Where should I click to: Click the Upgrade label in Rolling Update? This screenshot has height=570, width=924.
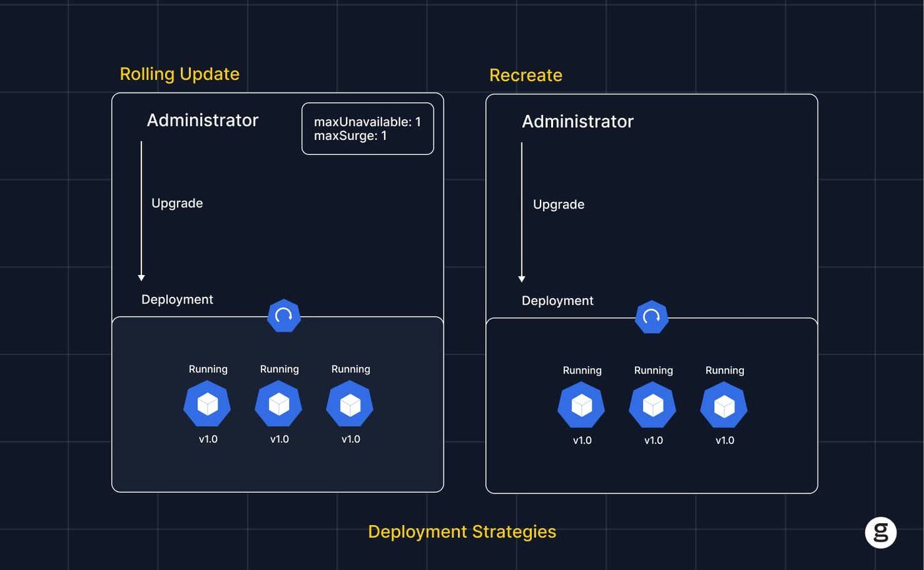[177, 203]
